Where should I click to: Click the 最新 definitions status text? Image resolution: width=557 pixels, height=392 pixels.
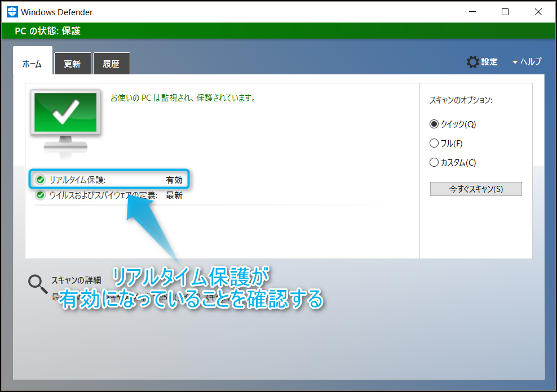174,195
